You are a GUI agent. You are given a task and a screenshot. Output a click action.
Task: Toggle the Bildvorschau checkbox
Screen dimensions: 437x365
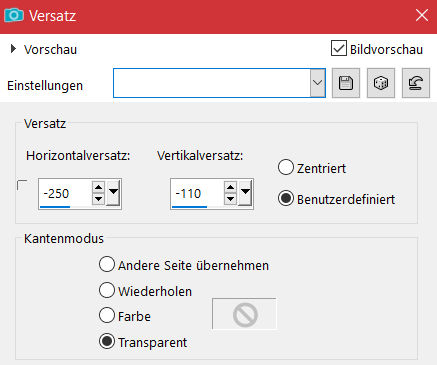pyautogui.click(x=339, y=48)
